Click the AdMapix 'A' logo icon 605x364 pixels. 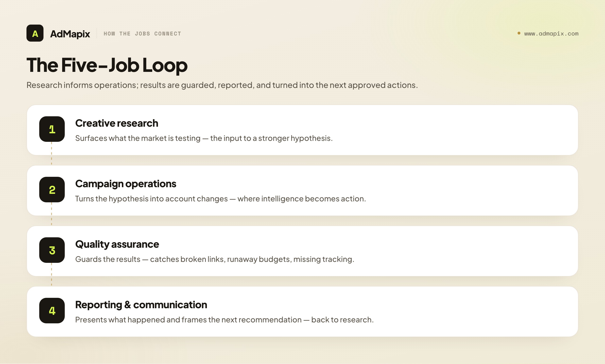tap(35, 33)
